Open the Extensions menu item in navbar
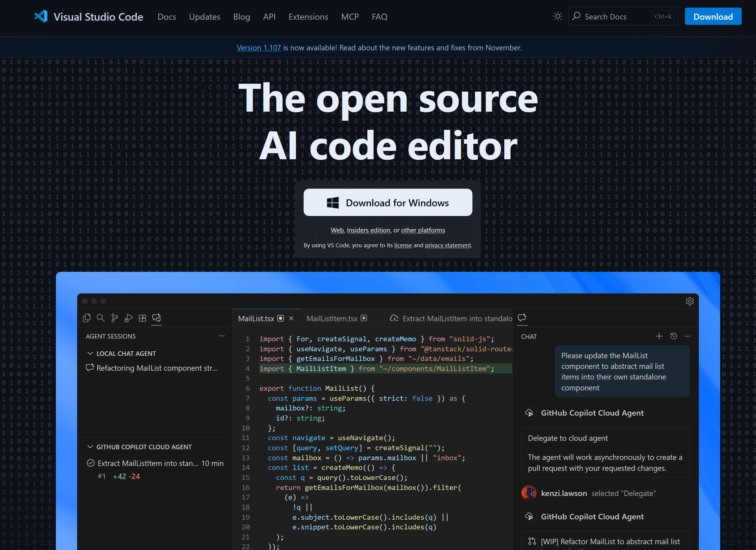The height and width of the screenshot is (550, 756). [x=308, y=17]
